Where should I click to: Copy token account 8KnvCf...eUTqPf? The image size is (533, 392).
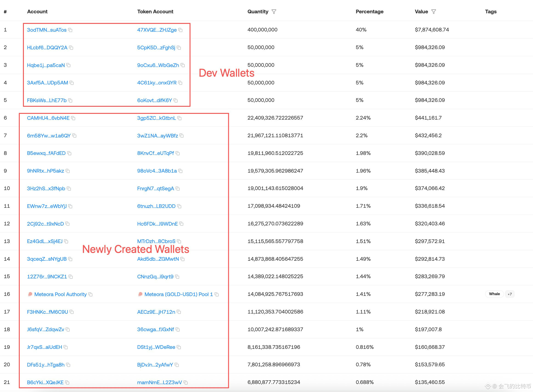[178, 153]
